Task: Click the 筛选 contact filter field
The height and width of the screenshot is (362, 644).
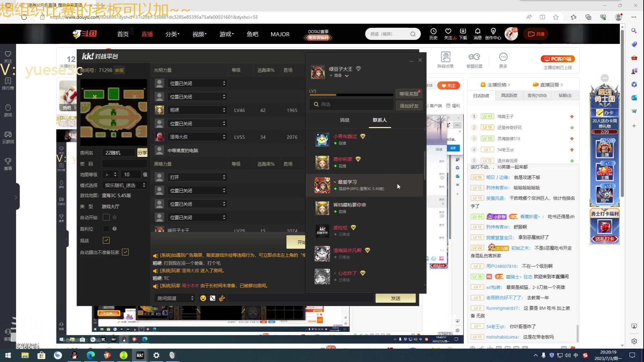Action: [351, 104]
